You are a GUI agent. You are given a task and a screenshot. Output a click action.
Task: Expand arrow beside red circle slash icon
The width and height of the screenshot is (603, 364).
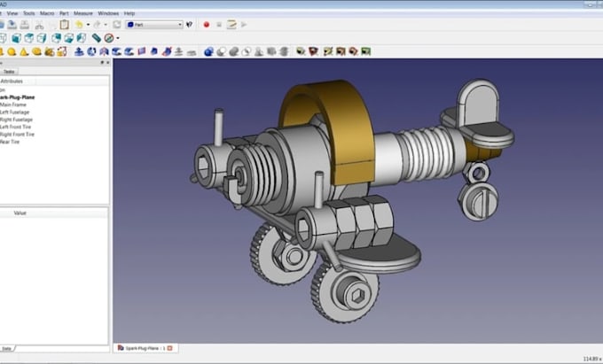click(118, 38)
